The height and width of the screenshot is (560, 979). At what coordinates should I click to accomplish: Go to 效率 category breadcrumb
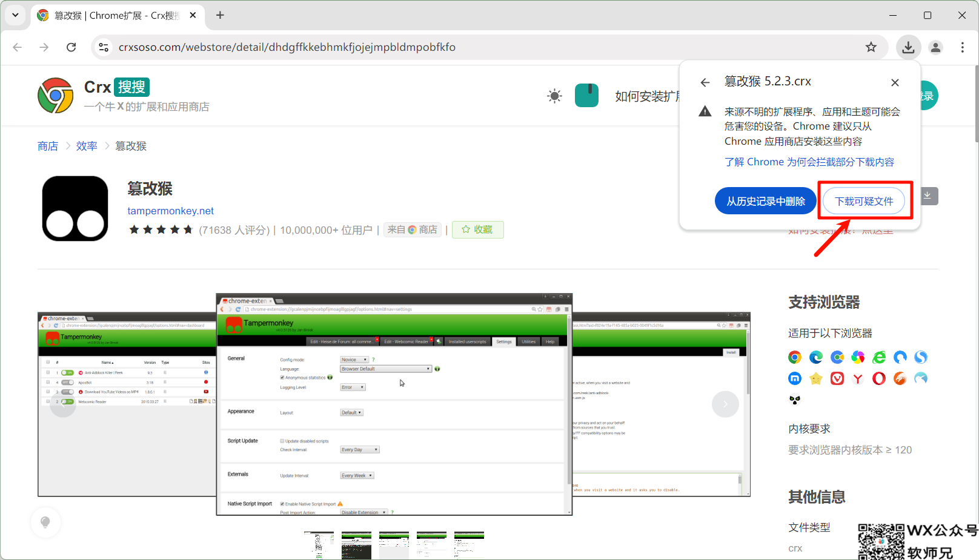[87, 146]
